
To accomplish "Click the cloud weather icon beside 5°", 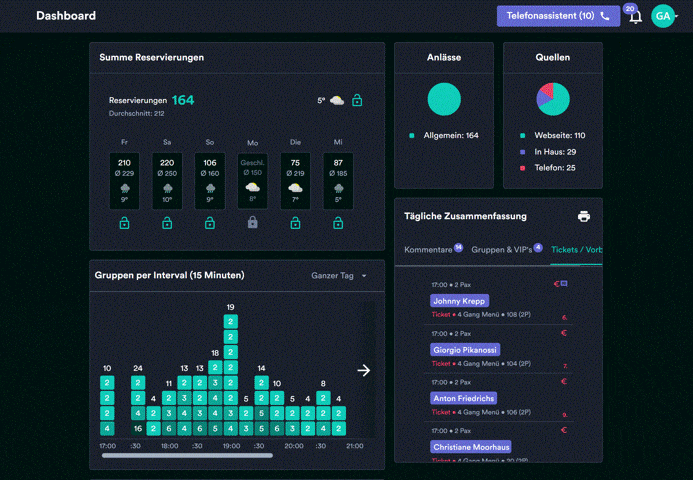I will point(337,101).
